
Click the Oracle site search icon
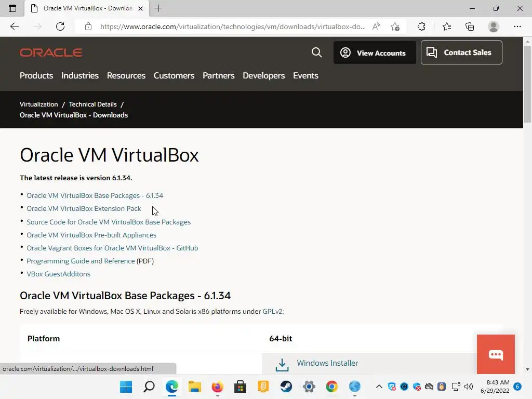(x=316, y=52)
